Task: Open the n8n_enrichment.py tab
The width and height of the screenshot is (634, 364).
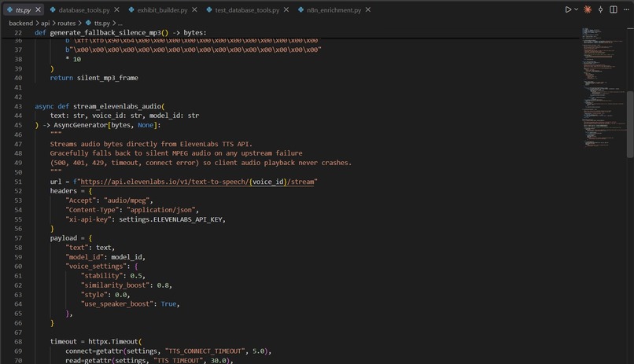Action: point(334,10)
